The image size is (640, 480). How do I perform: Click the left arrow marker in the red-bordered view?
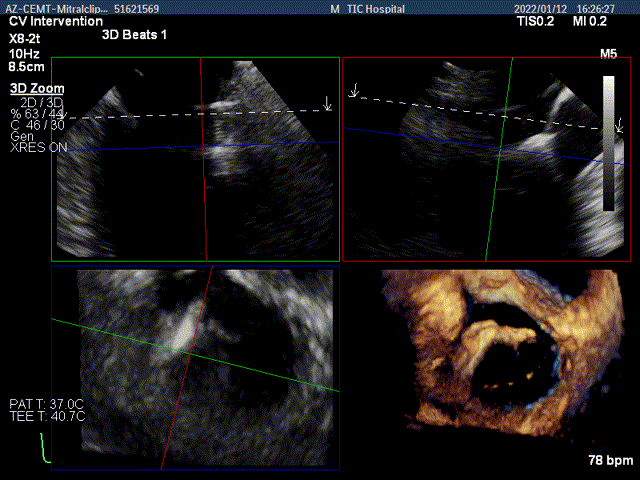[353, 92]
